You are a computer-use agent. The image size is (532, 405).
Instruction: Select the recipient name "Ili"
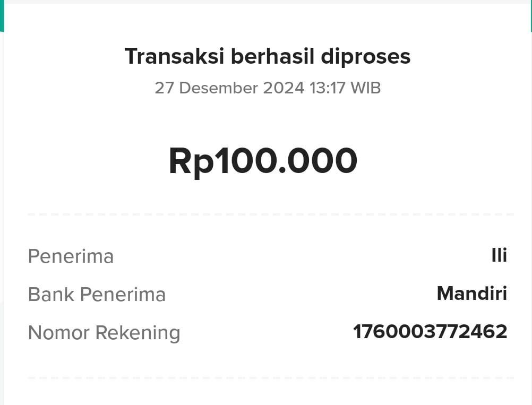click(499, 255)
